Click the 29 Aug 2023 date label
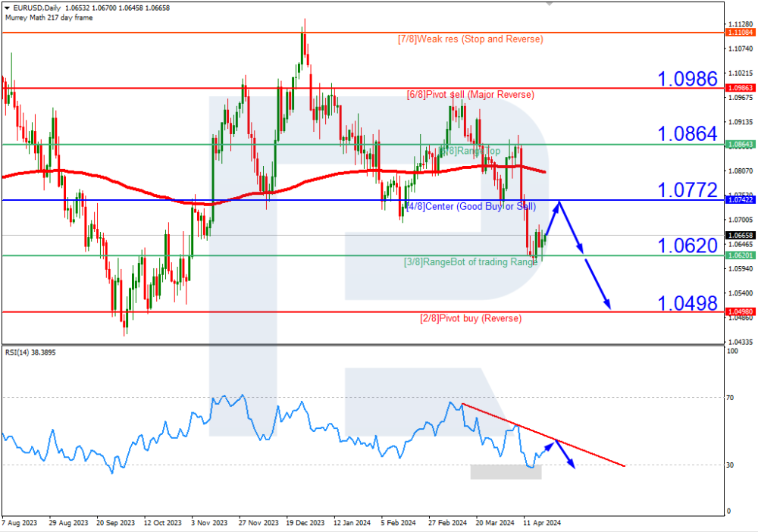 coord(69,523)
